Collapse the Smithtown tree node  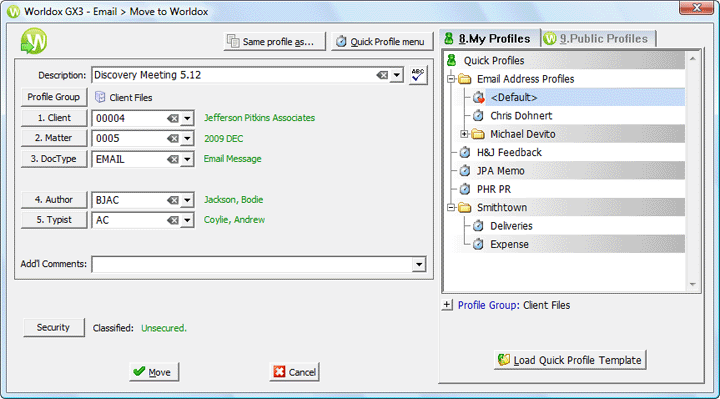451,208
